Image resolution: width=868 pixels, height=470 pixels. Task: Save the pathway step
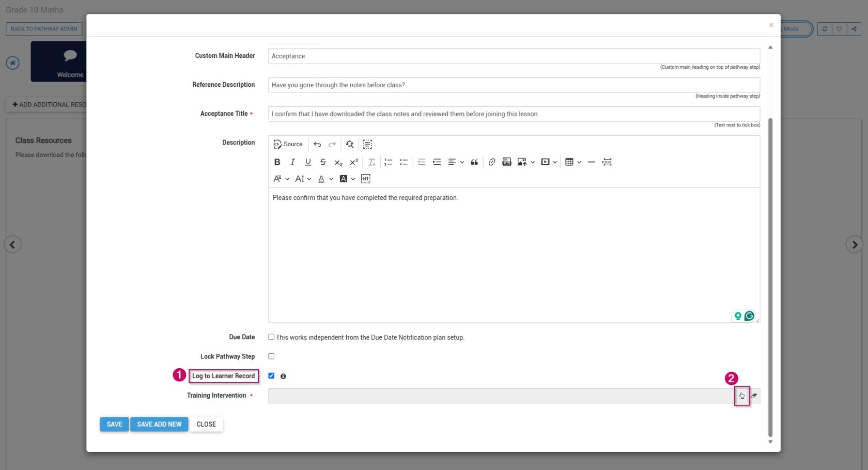114,424
